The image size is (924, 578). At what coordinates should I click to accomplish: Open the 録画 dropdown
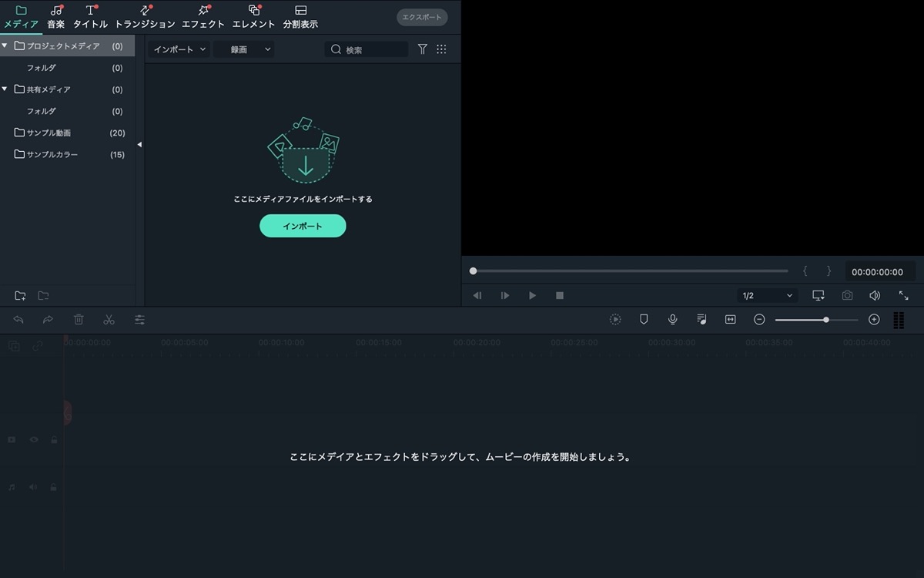tap(244, 49)
